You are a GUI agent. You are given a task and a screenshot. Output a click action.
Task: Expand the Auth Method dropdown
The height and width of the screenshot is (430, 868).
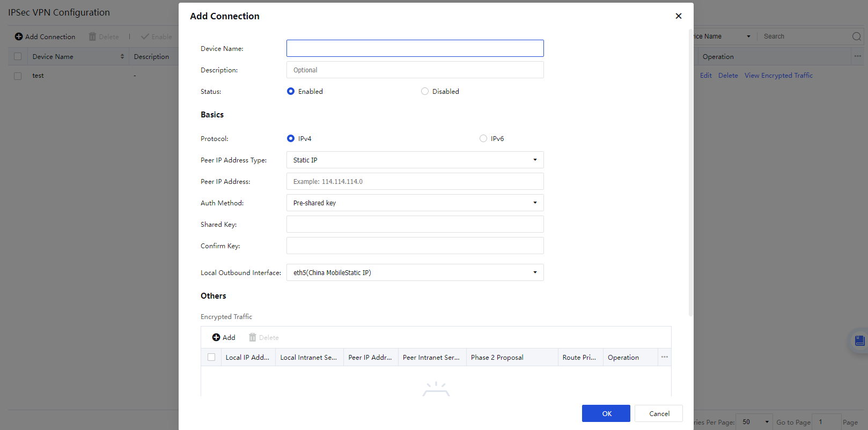[415, 203]
